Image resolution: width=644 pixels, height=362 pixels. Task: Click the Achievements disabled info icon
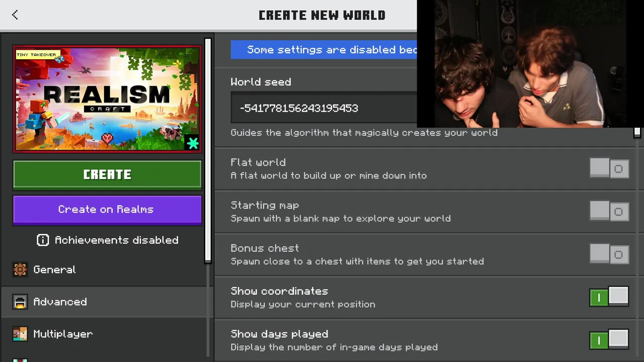(43, 240)
